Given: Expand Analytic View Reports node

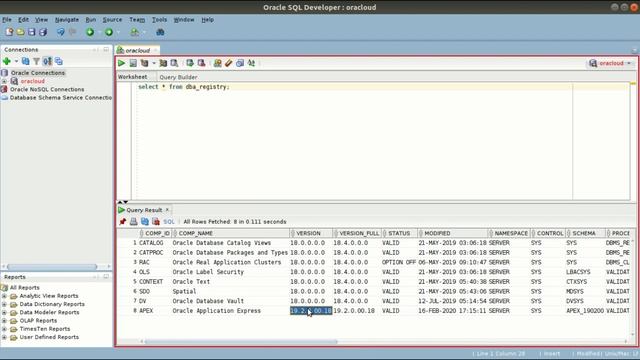Looking at the screenshot, I should click(4, 296).
